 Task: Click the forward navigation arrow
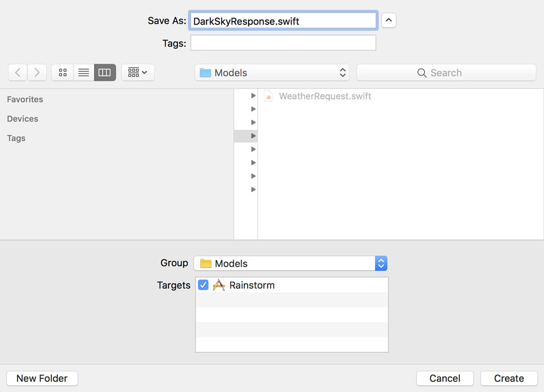[x=37, y=72]
